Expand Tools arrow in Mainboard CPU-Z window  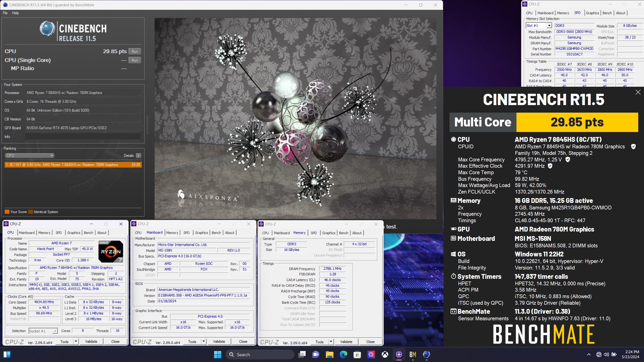pyautogui.click(x=204, y=341)
